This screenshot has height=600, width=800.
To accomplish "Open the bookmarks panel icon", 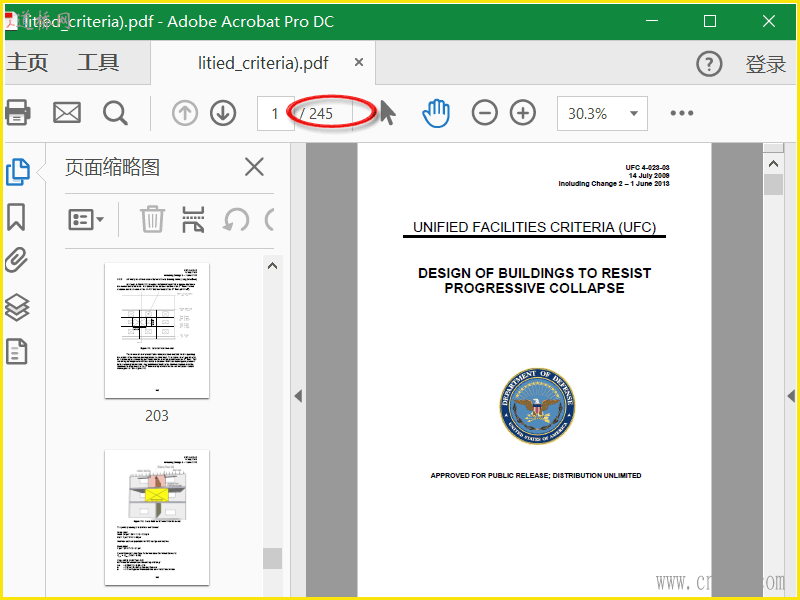I will [16, 217].
